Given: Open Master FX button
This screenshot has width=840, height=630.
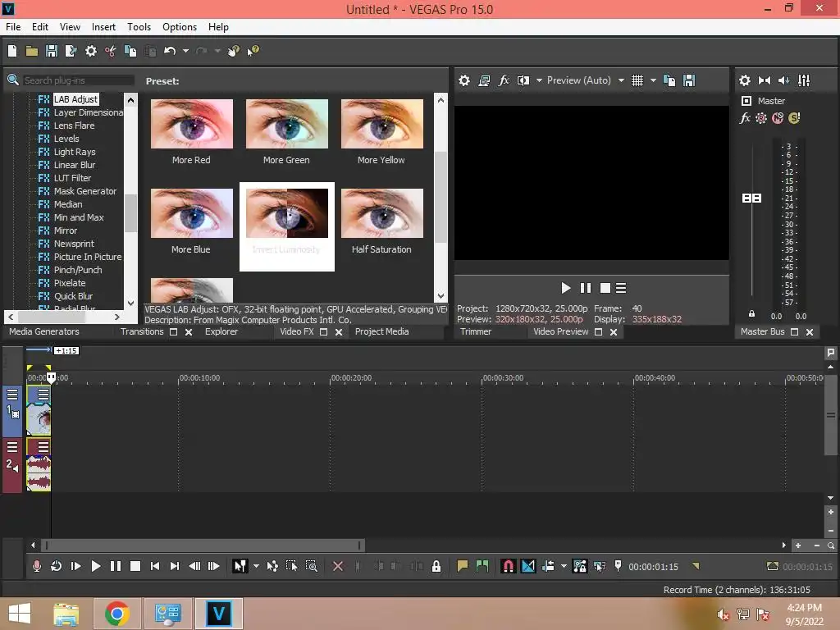Looking at the screenshot, I should 745,118.
